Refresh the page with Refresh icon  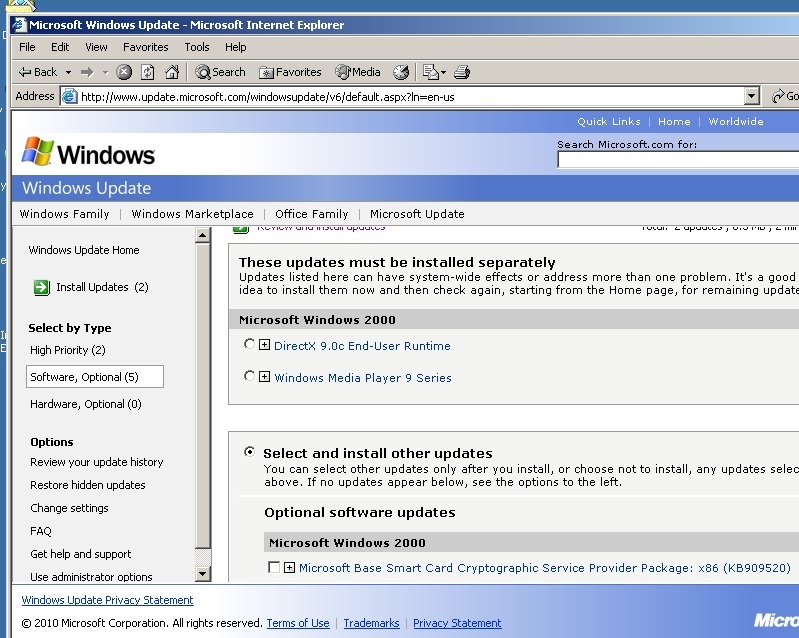[148, 72]
